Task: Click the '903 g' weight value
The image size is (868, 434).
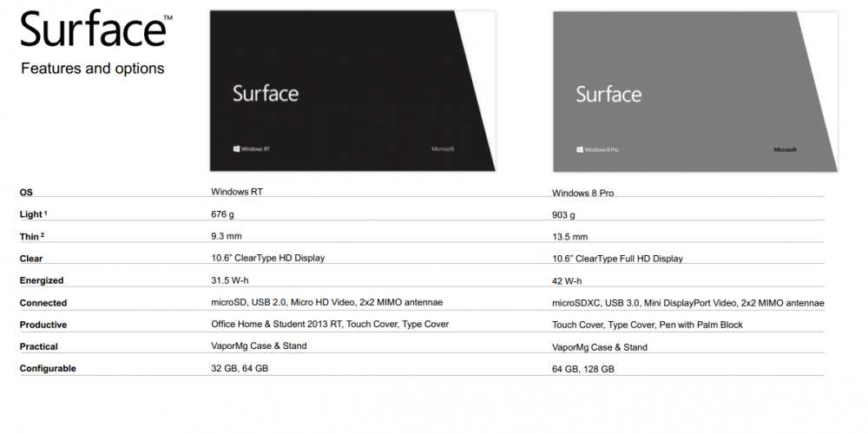Action: [563, 215]
